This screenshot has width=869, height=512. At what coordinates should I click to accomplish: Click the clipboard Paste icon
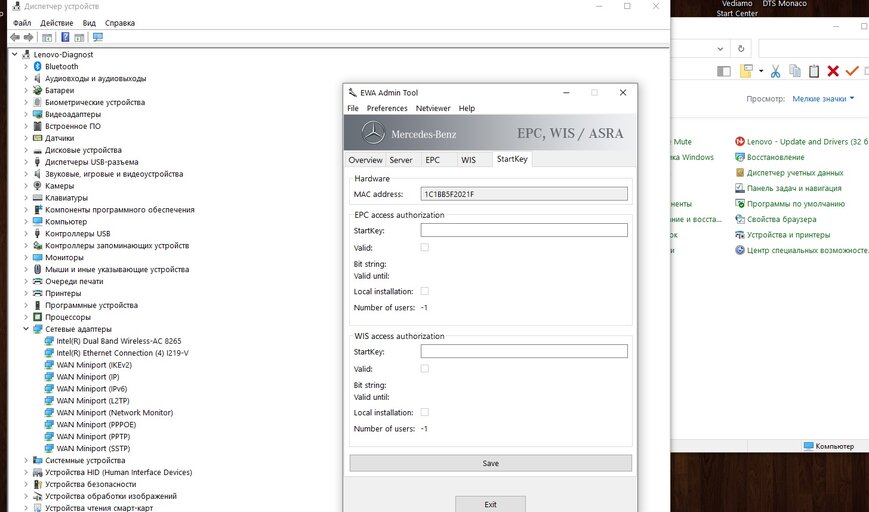point(814,71)
